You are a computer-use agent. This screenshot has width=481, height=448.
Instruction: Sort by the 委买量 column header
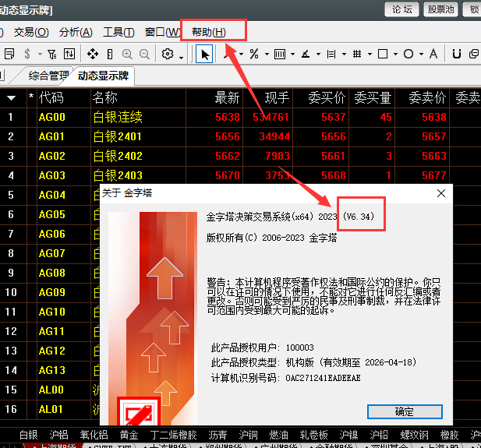tap(373, 98)
